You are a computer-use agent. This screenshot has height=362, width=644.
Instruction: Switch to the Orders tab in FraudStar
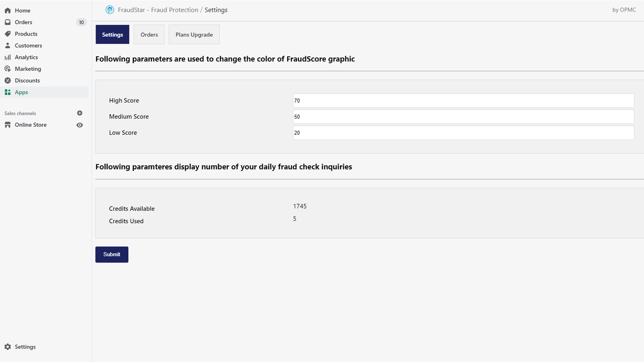(149, 34)
